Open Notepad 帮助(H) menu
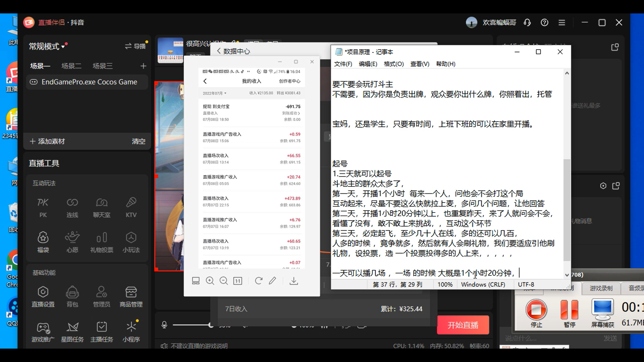 pyautogui.click(x=445, y=64)
